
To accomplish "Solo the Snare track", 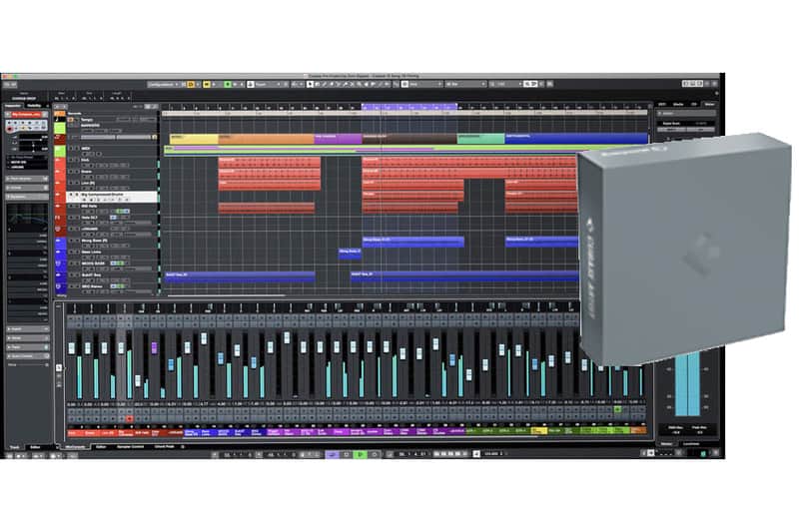I will coord(77,172).
